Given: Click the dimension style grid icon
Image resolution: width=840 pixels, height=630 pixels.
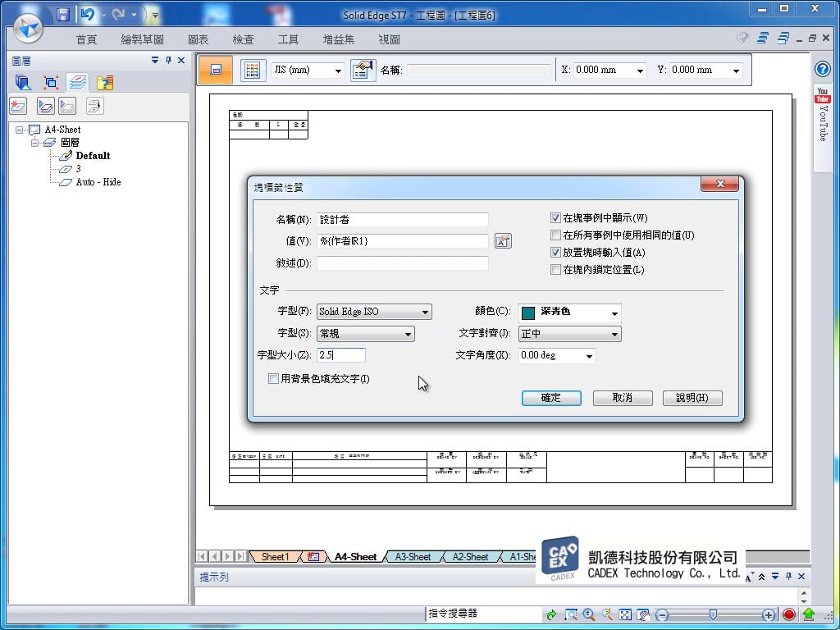Looking at the screenshot, I should (253, 71).
